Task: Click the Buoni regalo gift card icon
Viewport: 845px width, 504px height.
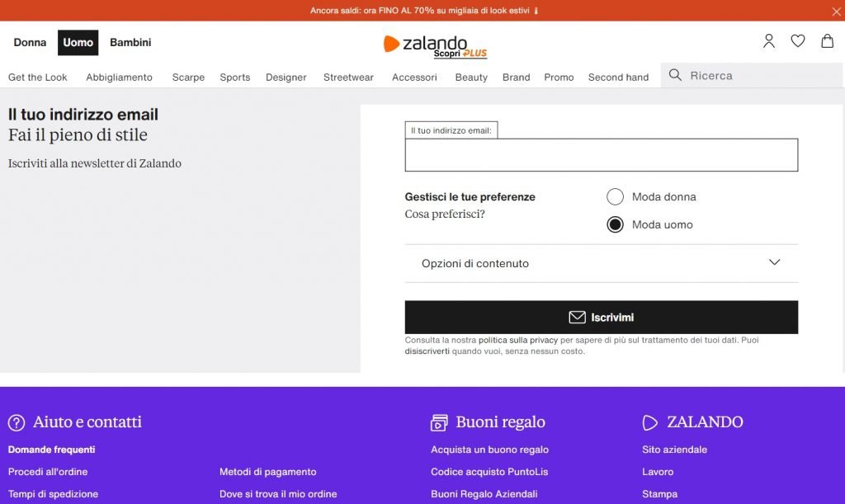Action: click(439, 422)
